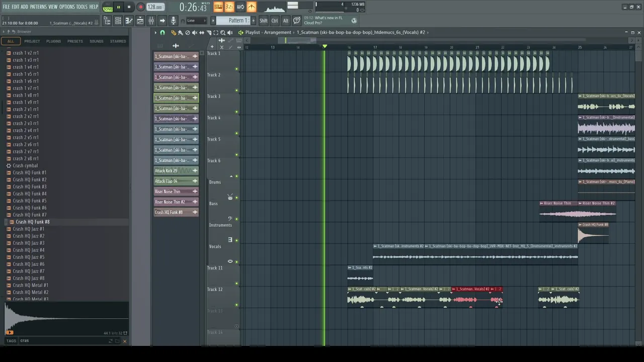Select the playlist Select tool

tap(216, 33)
